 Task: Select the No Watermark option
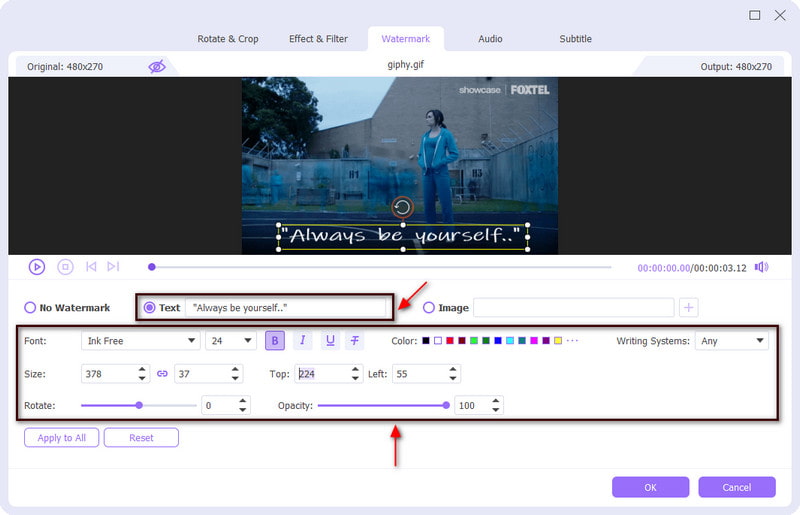(x=67, y=308)
